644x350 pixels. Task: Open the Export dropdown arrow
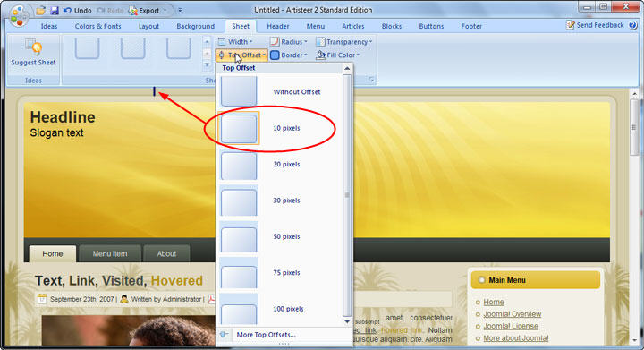pos(165,10)
